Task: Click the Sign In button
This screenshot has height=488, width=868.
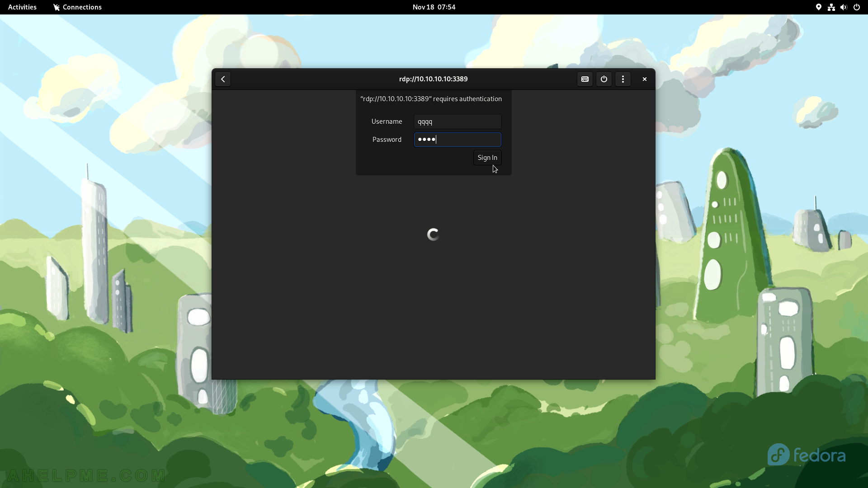Action: click(x=487, y=158)
